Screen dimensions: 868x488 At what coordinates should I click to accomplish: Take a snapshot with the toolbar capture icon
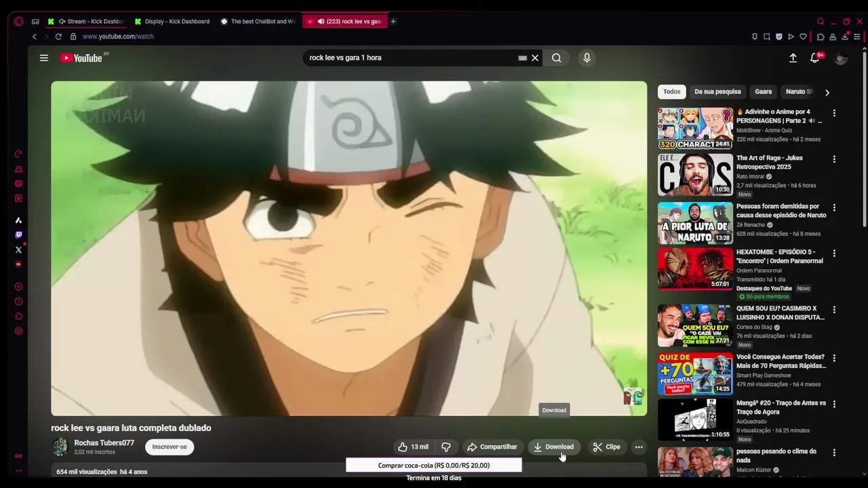(767, 37)
